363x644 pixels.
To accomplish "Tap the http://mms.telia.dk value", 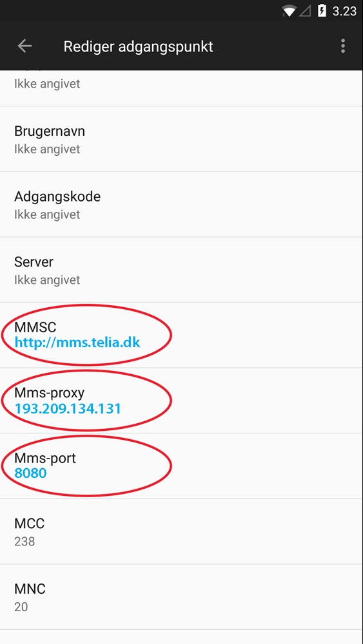I will [x=77, y=343].
